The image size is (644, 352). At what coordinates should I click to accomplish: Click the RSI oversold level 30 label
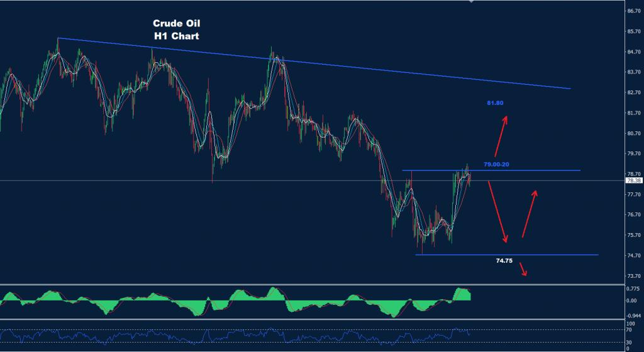pyautogui.click(x=629, y=342)
